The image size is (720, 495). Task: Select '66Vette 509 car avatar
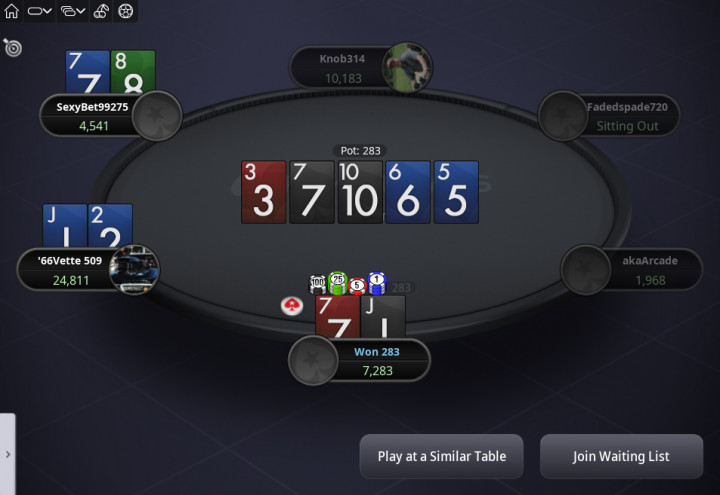134,270
